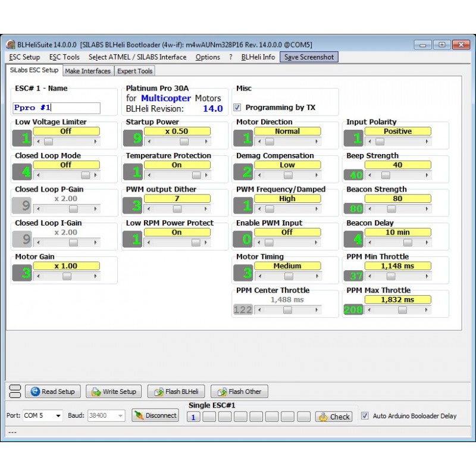Click the multi-ESC layout icon beside Read Setup

(x=15, y=392)
